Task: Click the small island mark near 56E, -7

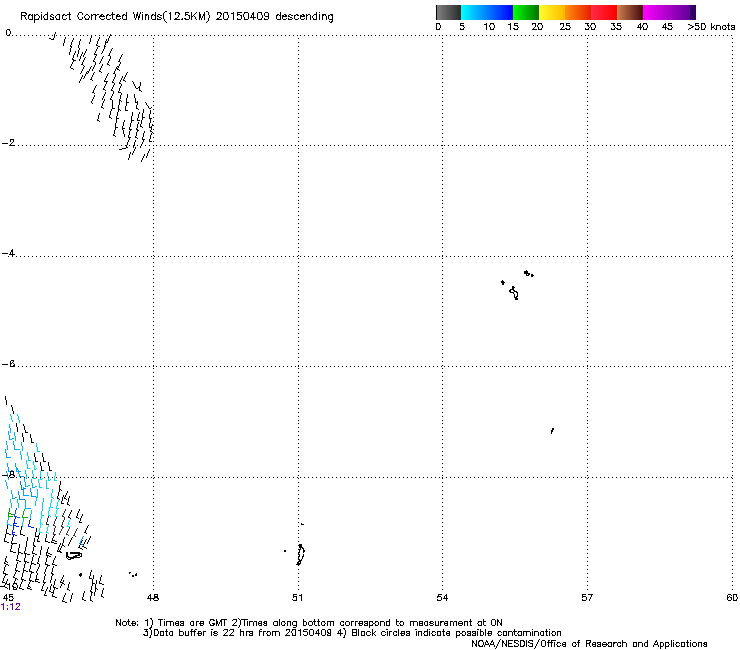Action: 552,431
